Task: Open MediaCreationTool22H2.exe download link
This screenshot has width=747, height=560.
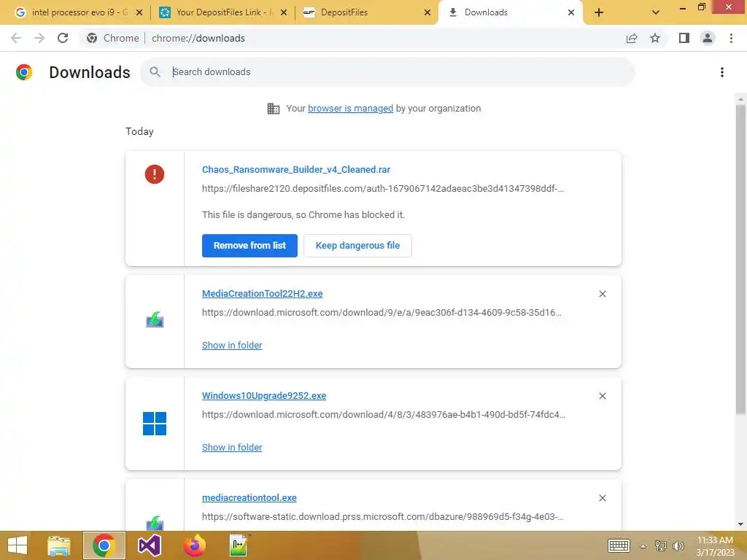Action: click(262, 294)
